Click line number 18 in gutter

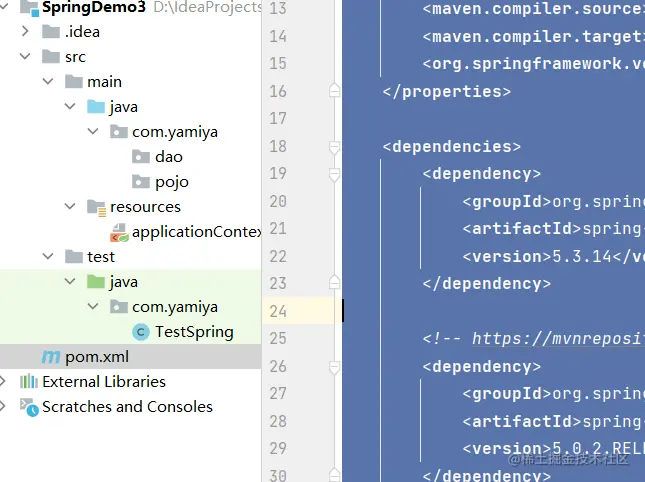click(x=278, y=146)
